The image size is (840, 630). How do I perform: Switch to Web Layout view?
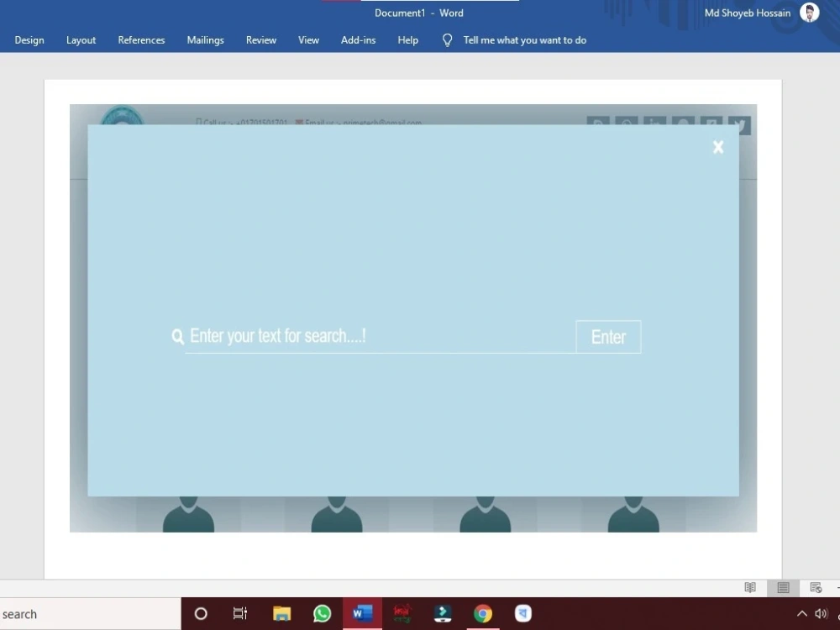(816, 588)
